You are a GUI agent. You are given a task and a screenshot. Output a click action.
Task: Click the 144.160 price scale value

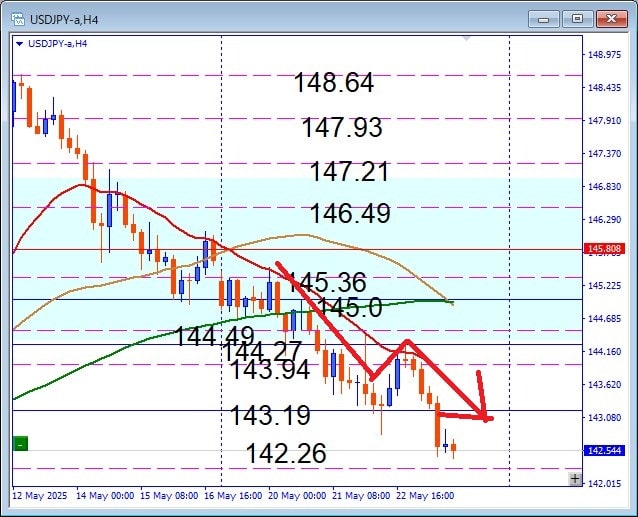coord(605,351)
